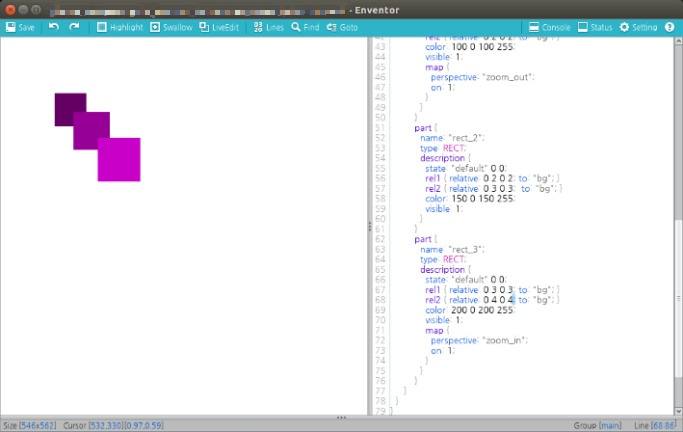Click the splitter handle between preview and editor

point(370,226)
